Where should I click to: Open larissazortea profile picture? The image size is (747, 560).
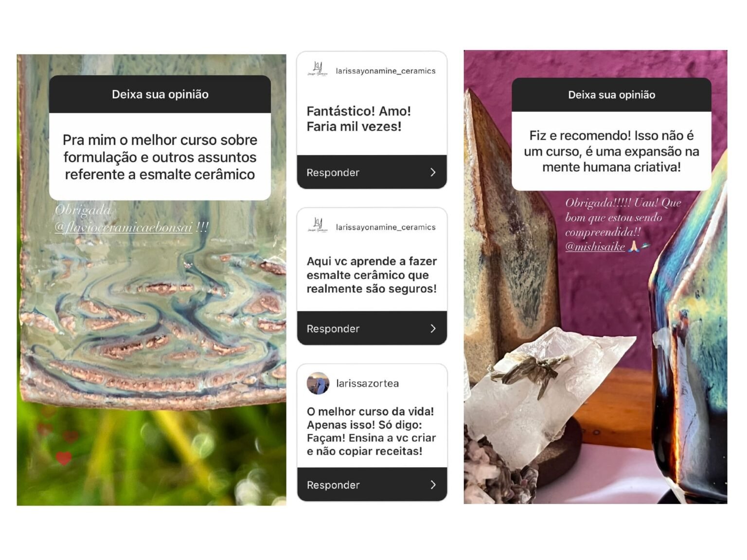click(x=318, y=383)
